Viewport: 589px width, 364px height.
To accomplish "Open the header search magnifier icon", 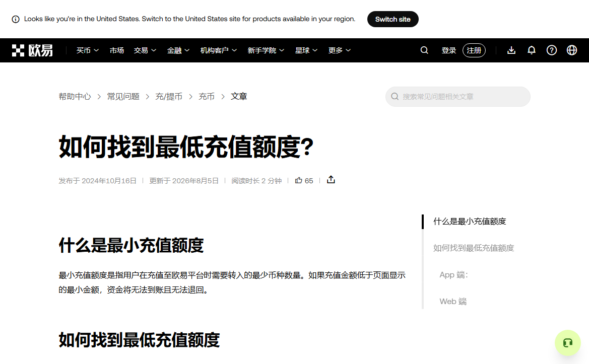I will click(x=424, y=50).
